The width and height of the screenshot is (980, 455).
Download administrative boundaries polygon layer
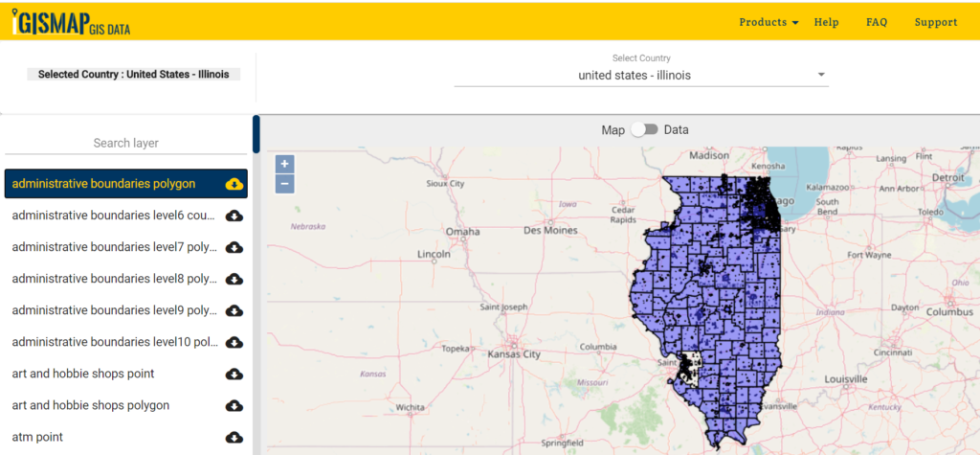(x=234, y=184)
